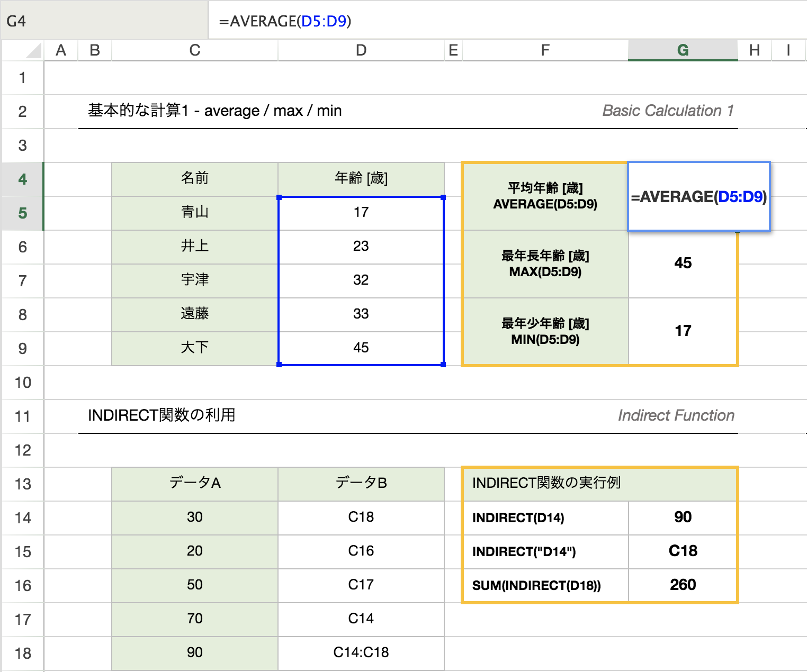Select column G header
807x672 pixels.
pos(683,50)
